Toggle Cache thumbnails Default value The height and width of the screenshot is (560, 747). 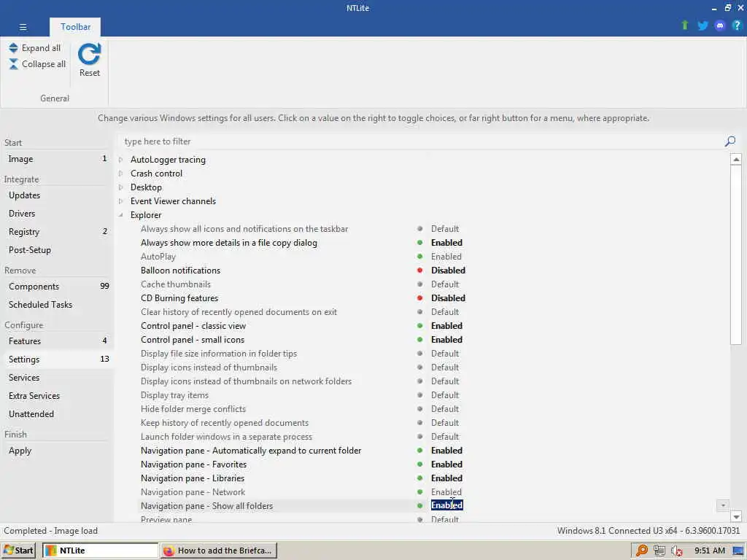point(444,284)
